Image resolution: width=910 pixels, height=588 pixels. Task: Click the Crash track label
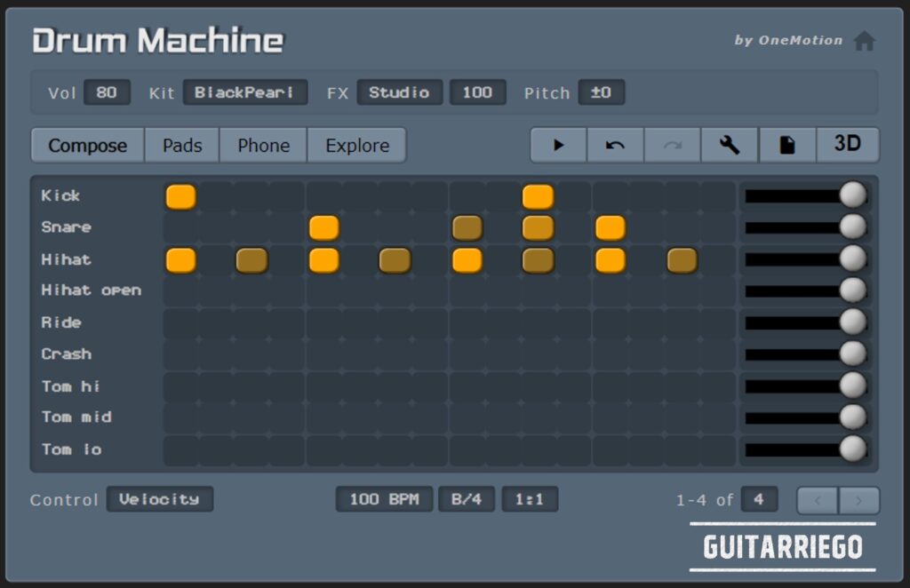[x=66, y=354]
